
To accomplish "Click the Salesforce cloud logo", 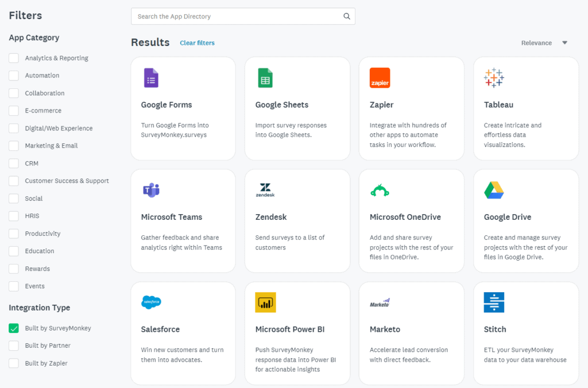I will pyautogui.click(x=151, y=302).
